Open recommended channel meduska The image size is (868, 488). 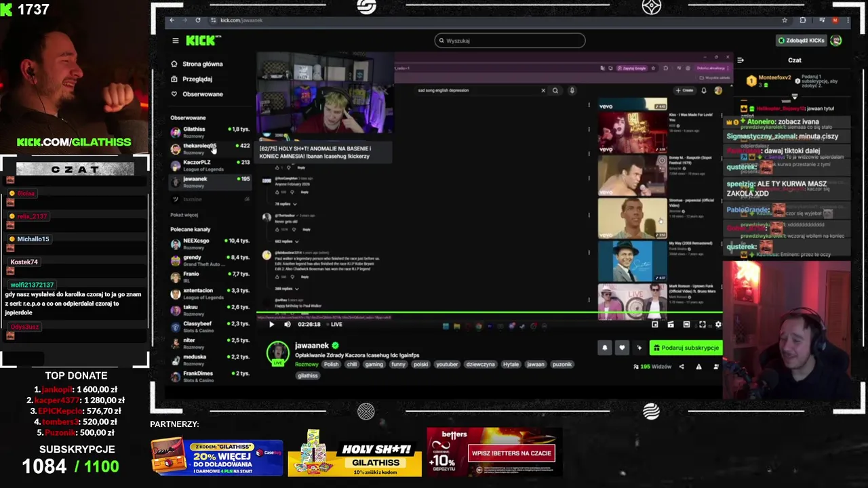210,359
